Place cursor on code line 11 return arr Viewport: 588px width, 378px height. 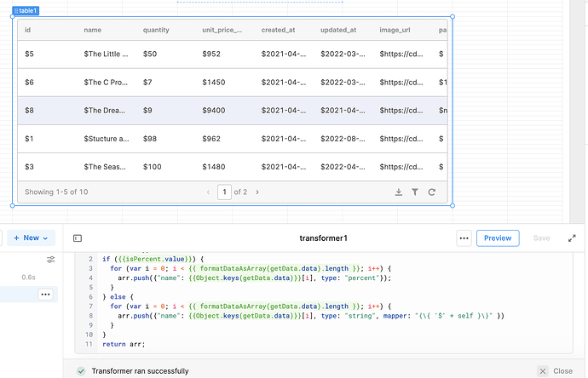(x=124, y=344)
